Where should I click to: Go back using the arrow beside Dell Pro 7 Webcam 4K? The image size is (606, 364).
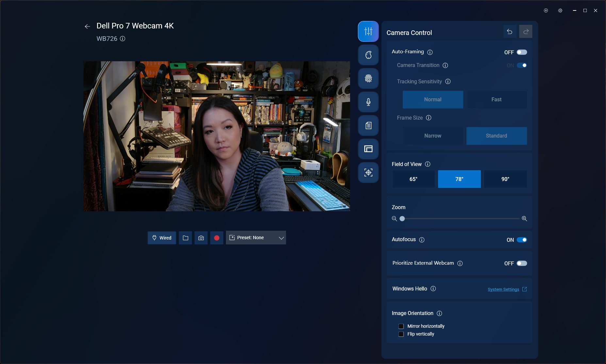87,26
